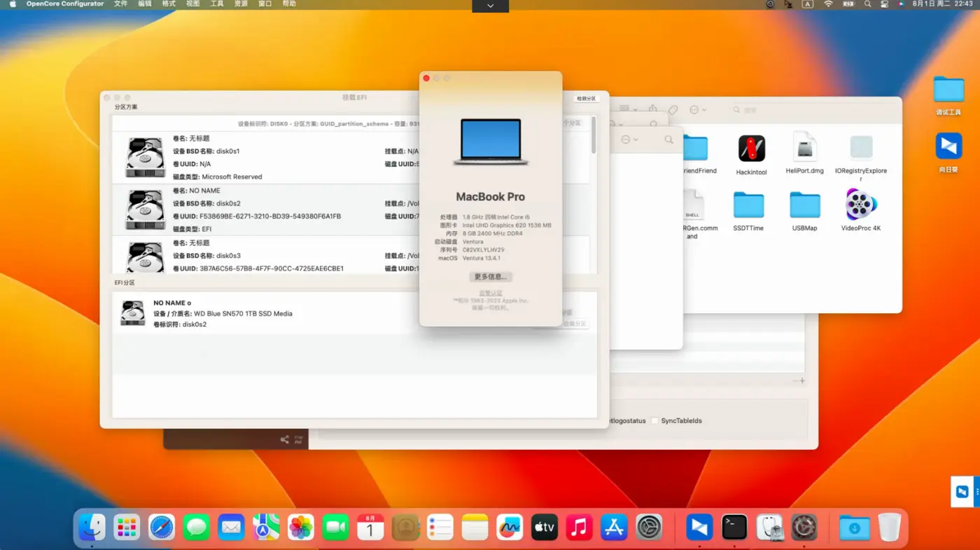The height and width of the screenshot is (550, 980).
Task: Open the VideoProc 4K app icon
Action: 860,205
